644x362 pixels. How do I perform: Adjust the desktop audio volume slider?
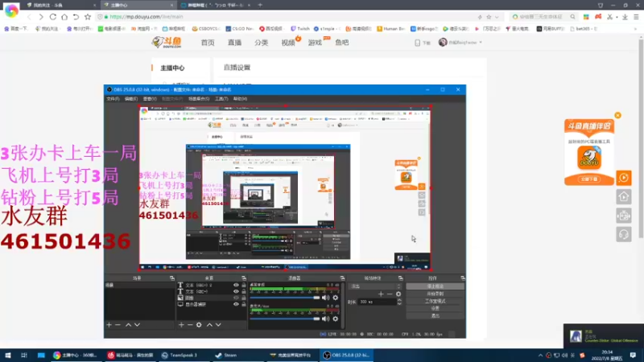285,298
